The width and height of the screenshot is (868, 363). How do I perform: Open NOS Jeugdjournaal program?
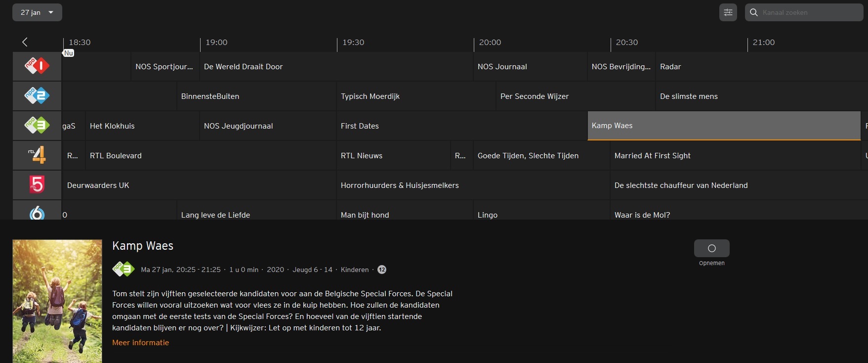268,126
